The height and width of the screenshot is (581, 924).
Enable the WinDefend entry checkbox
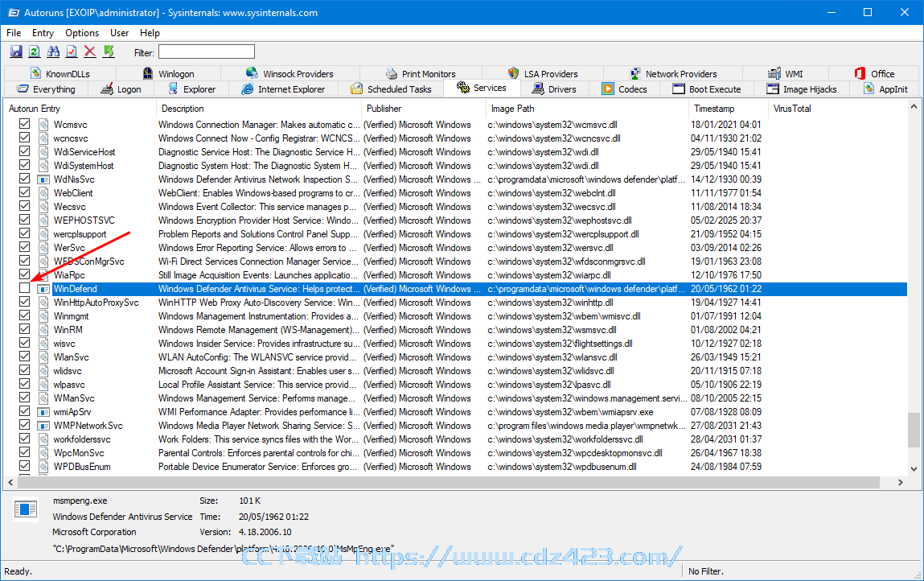point(24,288)
